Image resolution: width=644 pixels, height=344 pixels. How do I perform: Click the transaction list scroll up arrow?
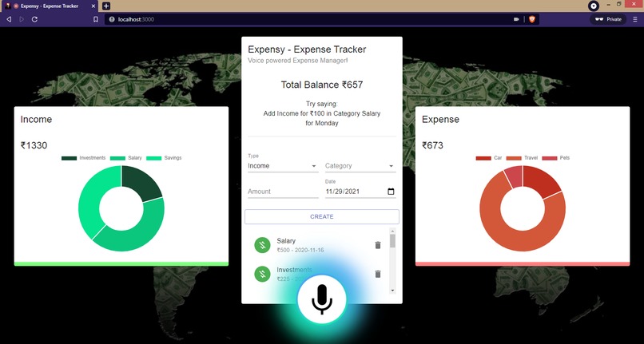[392, 231]
